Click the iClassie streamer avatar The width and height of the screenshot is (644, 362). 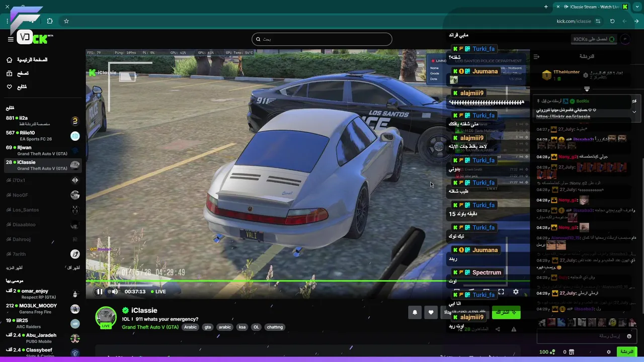click(106, 317)
